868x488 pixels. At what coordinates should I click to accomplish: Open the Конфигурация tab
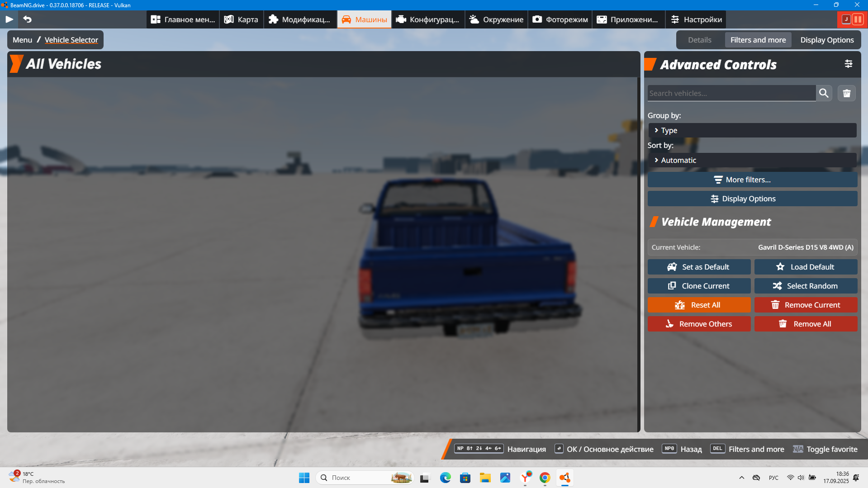(428, 19)
